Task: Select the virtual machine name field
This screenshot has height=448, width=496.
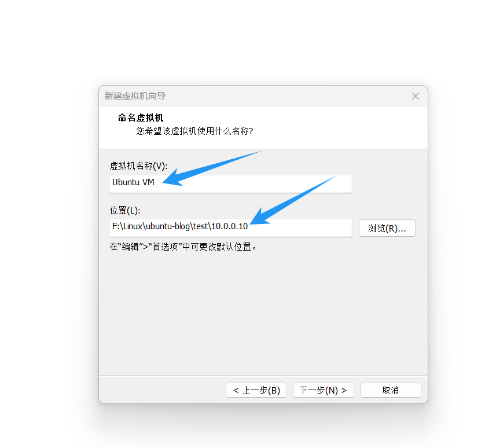Action: point(230,183)
